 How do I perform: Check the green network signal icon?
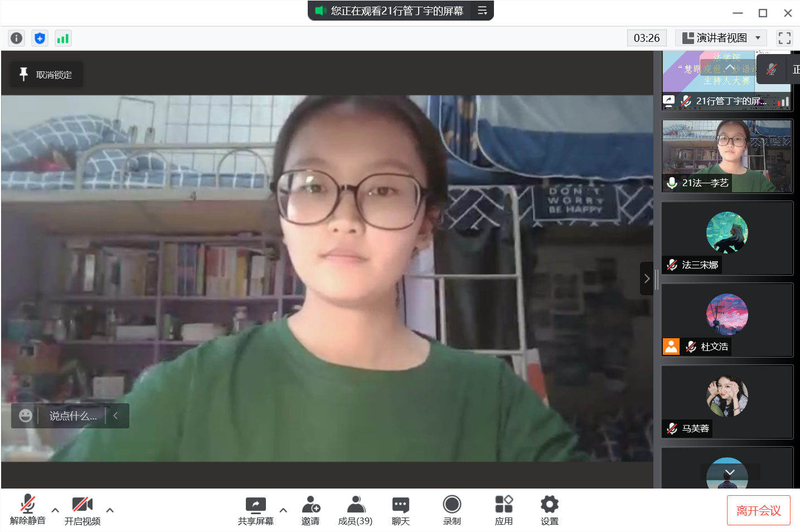pos(63,38)
